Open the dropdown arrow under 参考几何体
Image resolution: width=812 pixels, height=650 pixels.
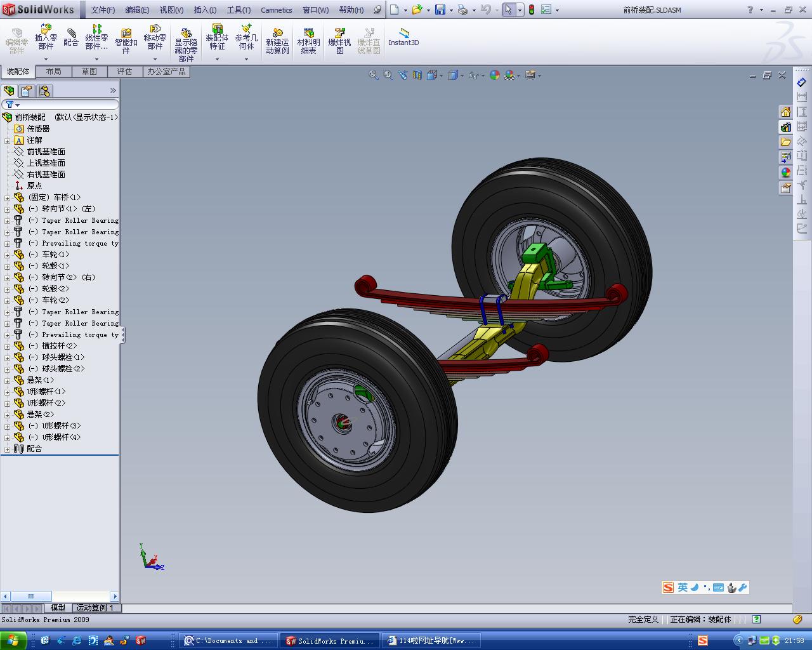246,59
